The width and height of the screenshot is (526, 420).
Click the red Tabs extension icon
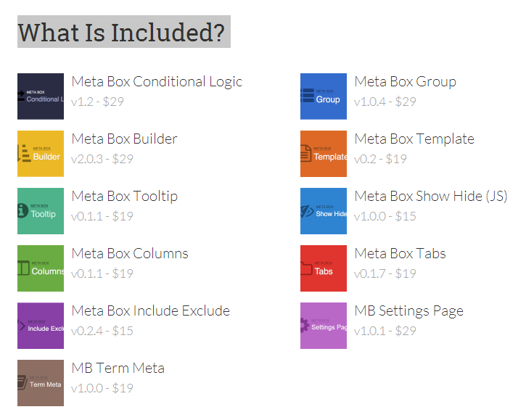coord(324,268)
